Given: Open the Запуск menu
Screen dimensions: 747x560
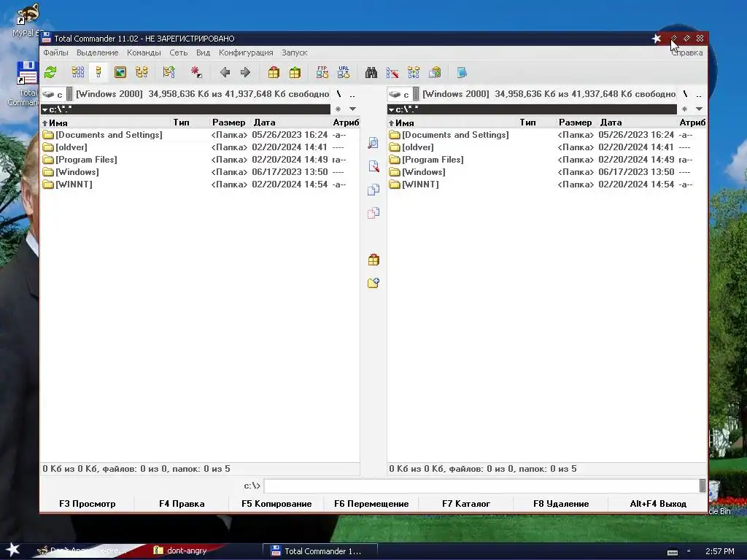Looking at the screenshot, I should [295, 52].
